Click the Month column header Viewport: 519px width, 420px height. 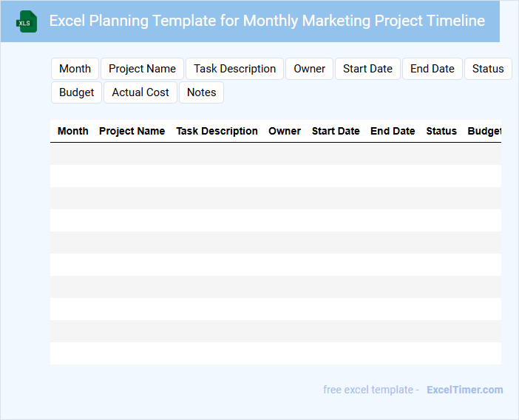tap(73, 131)
